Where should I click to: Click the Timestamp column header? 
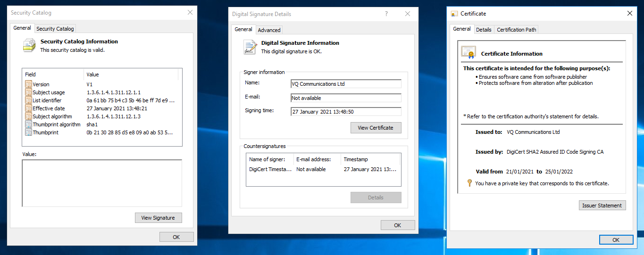click(370, 159)
